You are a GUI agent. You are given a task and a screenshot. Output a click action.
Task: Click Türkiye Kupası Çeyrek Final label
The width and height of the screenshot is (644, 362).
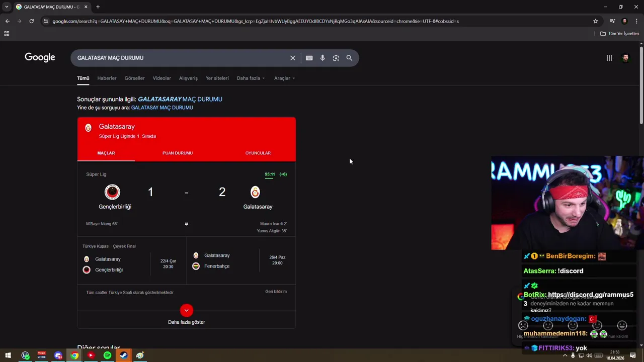(x=109, y=246)
